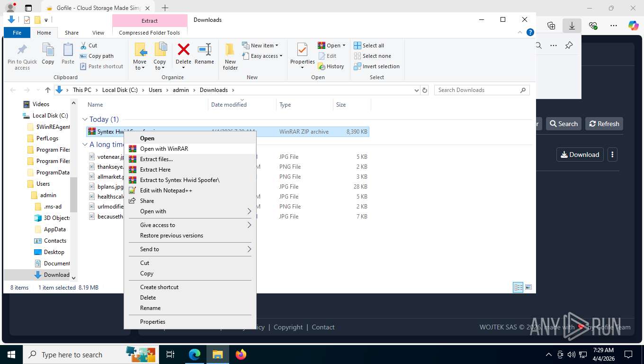Click Copy path in Clipboard group
The image size is (644, 364).
[97, 56]
